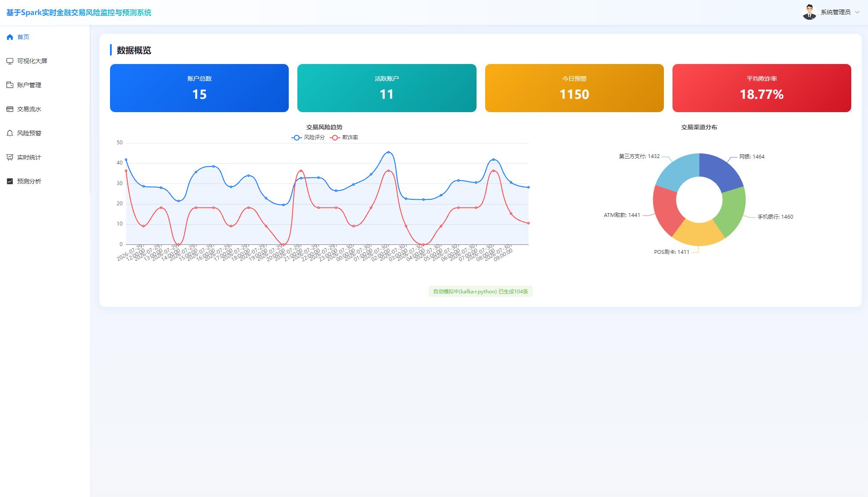This screenshot has height=497, width=868.
Task: Click the 网银: 1464 pie label
Action: (x=752, y=157)
